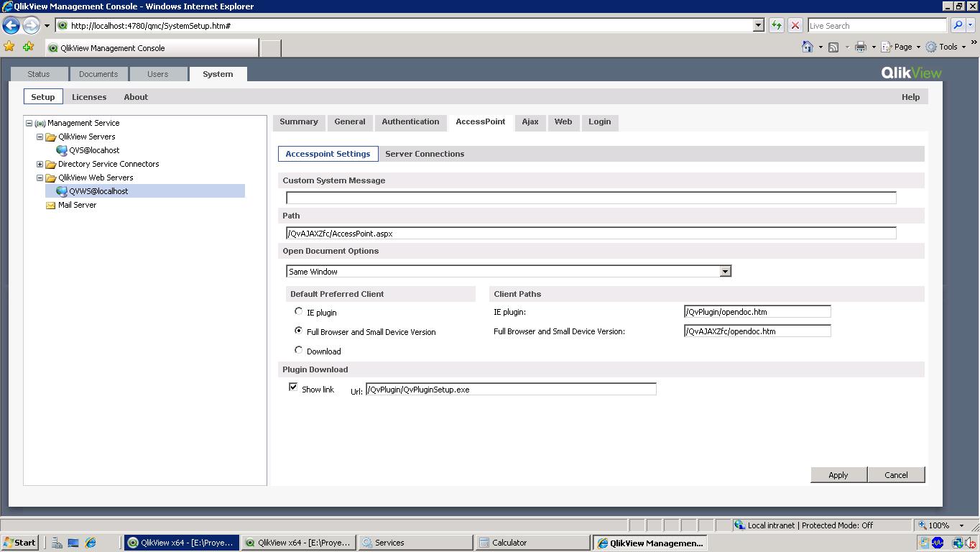This screenshot has height=552, width=980.
Task: Click the Plugin Download Url field
Action: coord(511,389)
